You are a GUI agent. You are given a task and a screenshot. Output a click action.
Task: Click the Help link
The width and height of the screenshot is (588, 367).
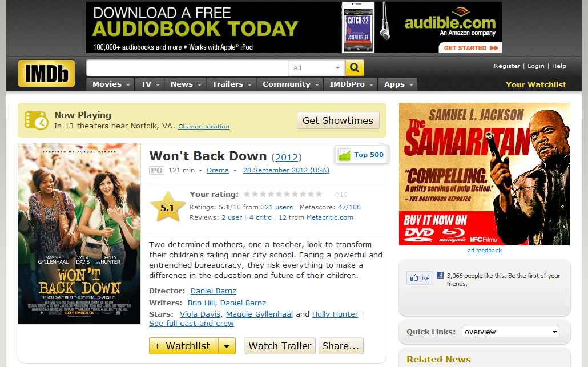(559, 66)
